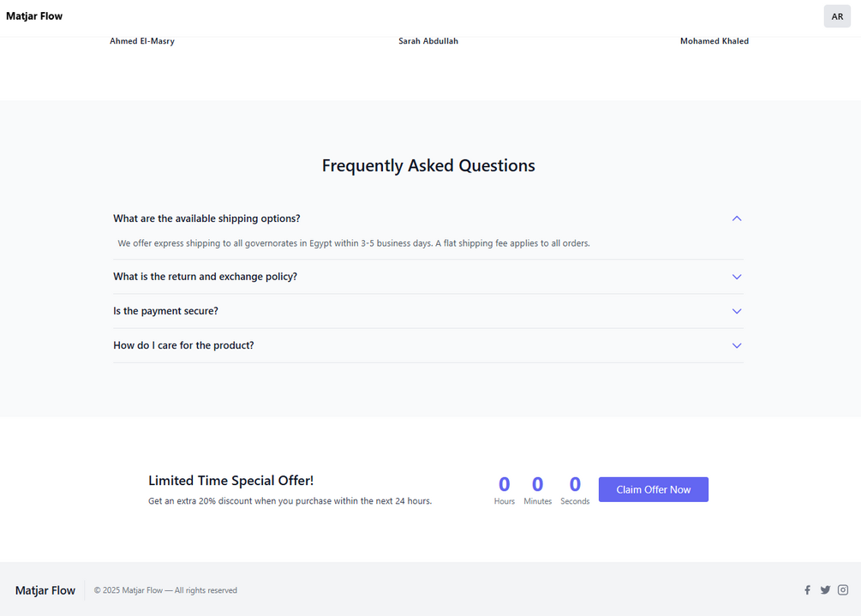The width and height of the screenshot is (861, 616).
Task: Click the Hours countdown digit
Action: (504, 485)
